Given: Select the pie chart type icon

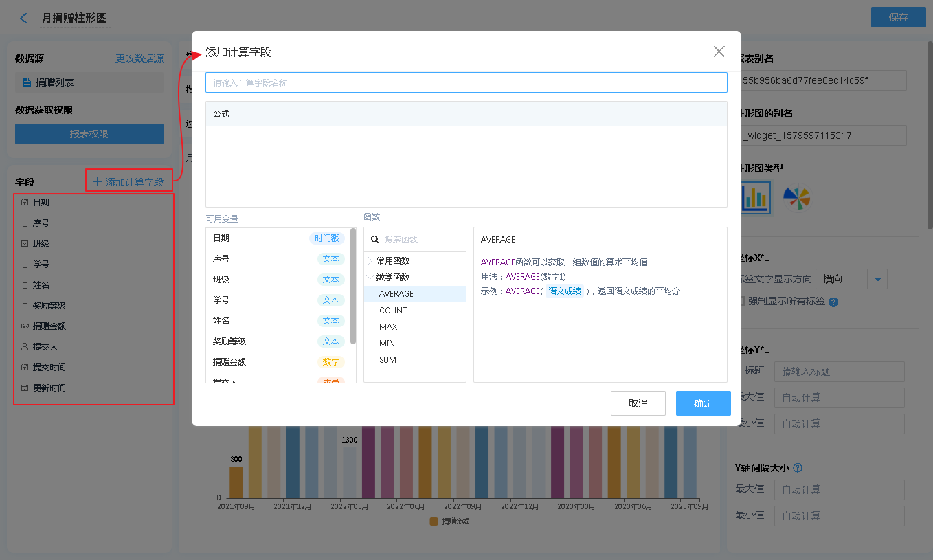Looking at the screenshot, I should (x=797, y=199).
